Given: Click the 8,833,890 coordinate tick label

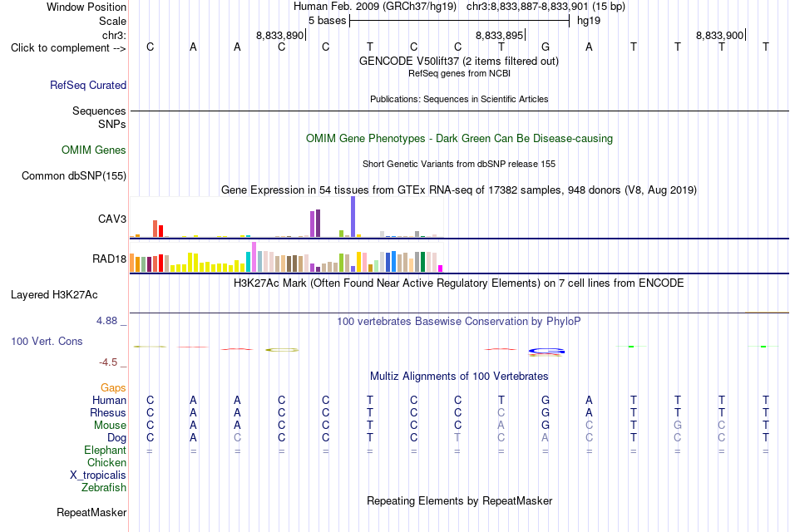Looking at the screenshot, I should [279, 35].
